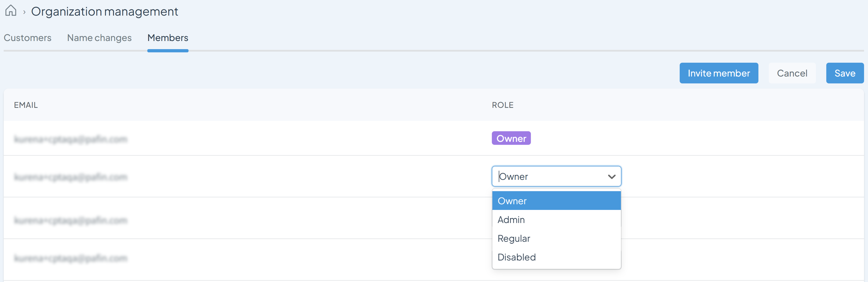The width and height of the screenshot is (868, 282).
Task: Select Regular from the role dropdown
Action: tap(556, 238)
